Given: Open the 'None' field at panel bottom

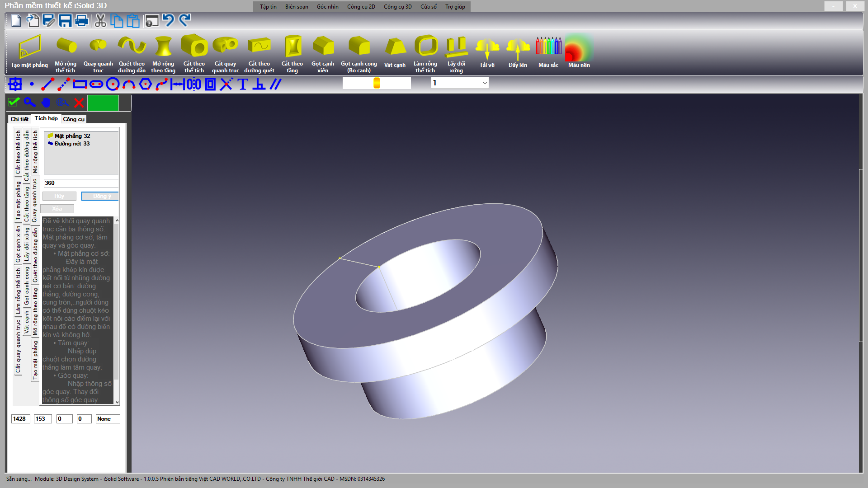Looking at the screenshot, I should [108, 419].
